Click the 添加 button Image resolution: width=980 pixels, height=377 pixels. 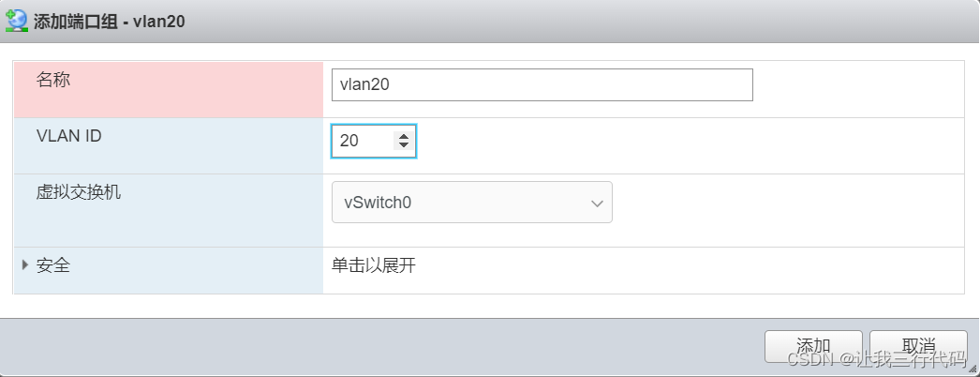pos(813,346)
